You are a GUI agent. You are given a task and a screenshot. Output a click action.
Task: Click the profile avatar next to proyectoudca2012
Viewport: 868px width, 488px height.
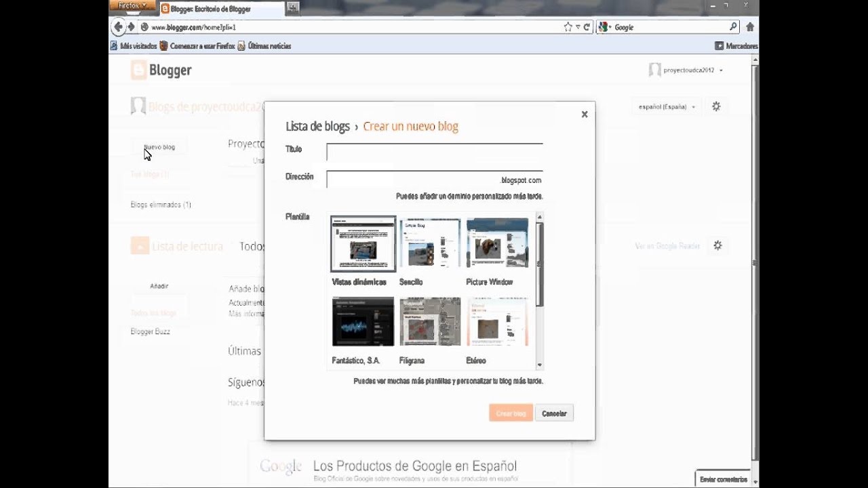[654, 70]
